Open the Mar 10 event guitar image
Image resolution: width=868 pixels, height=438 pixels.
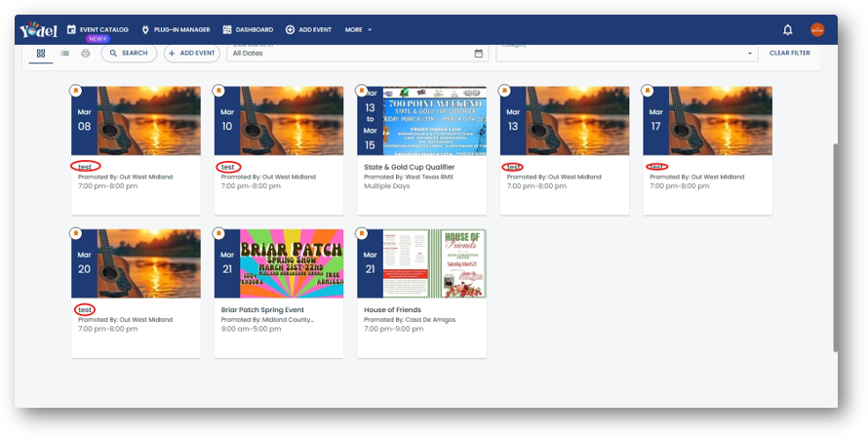(x=292, y=121)
